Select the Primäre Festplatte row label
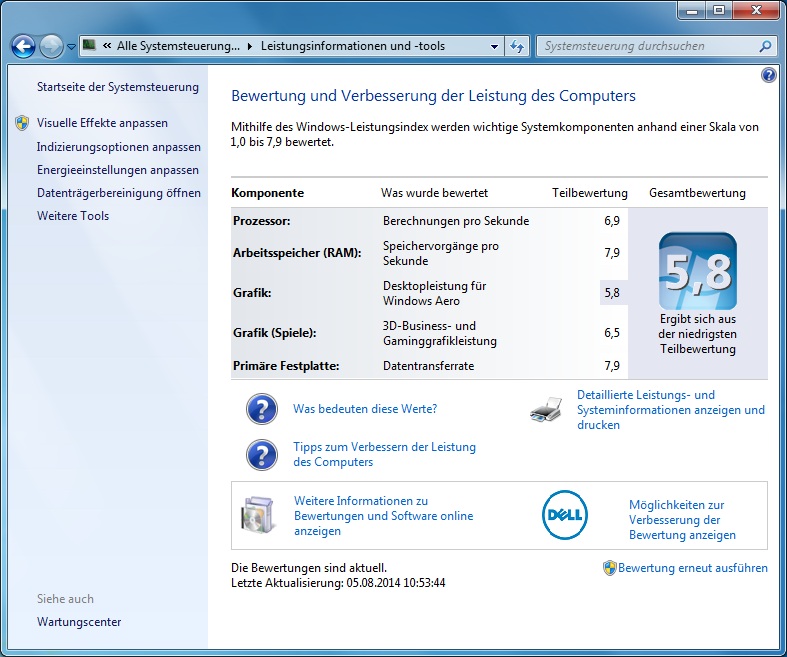Screen dimensions: 787x657 coord(286,366)
